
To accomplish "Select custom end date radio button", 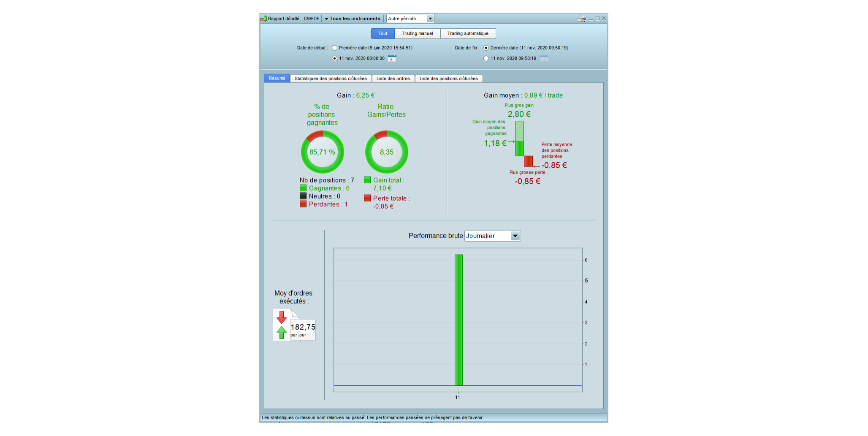I will [486, 59].
